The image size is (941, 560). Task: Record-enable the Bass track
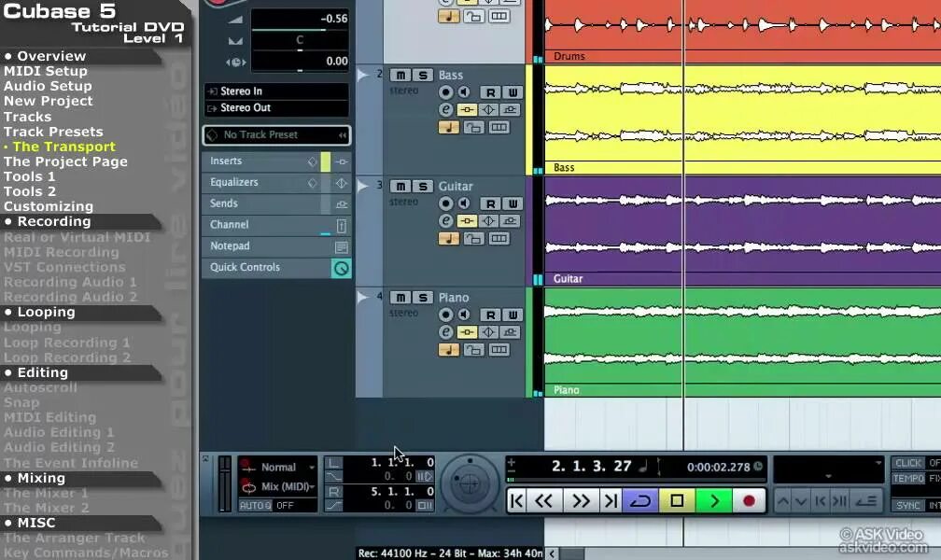click(x=445, y=92)
